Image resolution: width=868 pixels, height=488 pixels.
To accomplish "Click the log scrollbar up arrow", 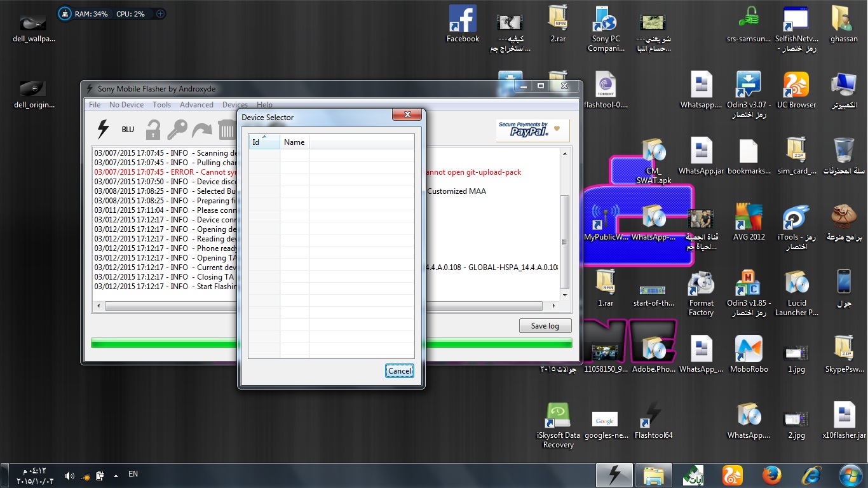I will 565,153.
